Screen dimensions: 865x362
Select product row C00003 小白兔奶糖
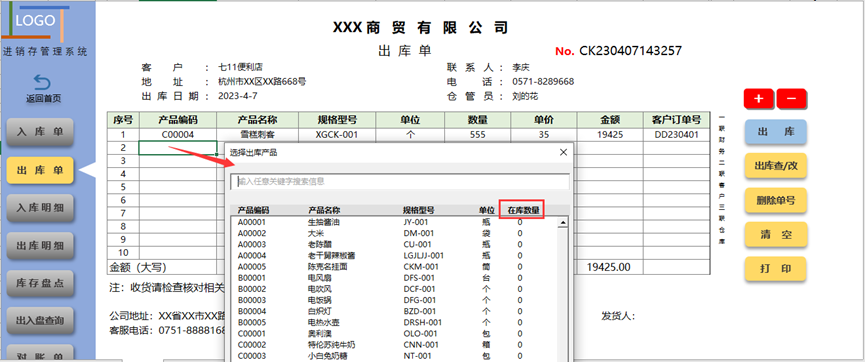tap(394, 356)
